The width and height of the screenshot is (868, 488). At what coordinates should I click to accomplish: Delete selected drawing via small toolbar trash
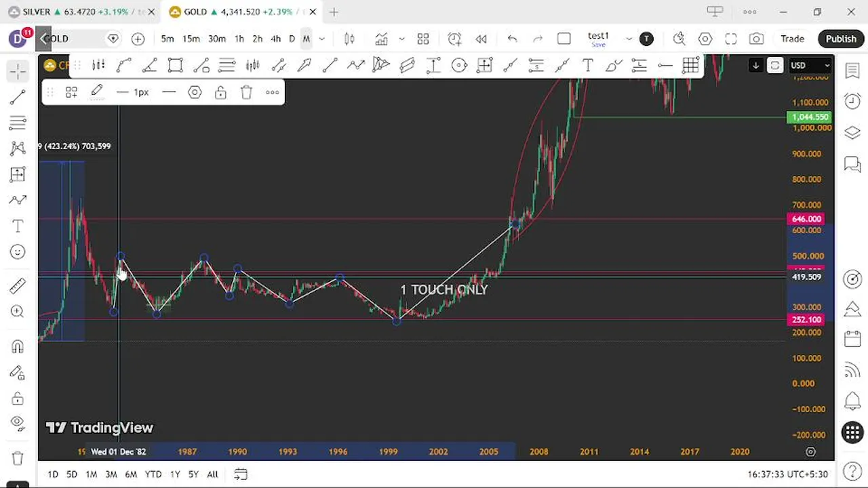246,92
